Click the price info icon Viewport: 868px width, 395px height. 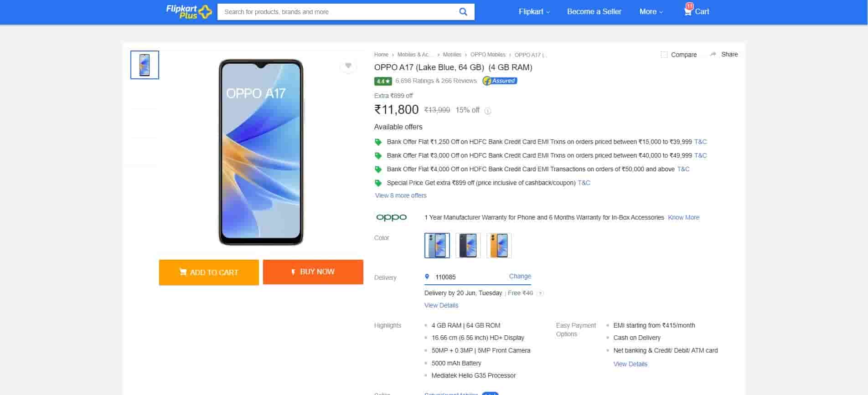click(488, 111)
